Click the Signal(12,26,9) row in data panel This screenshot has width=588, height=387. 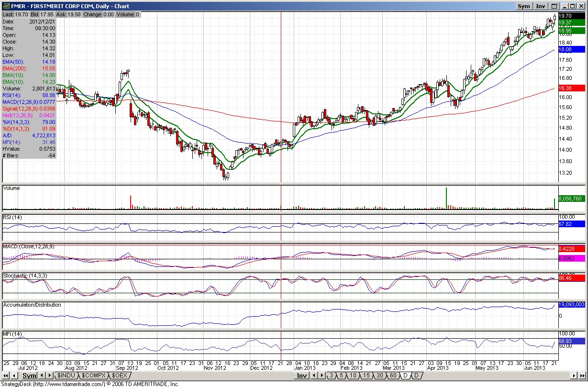click(x=29, y=109)
